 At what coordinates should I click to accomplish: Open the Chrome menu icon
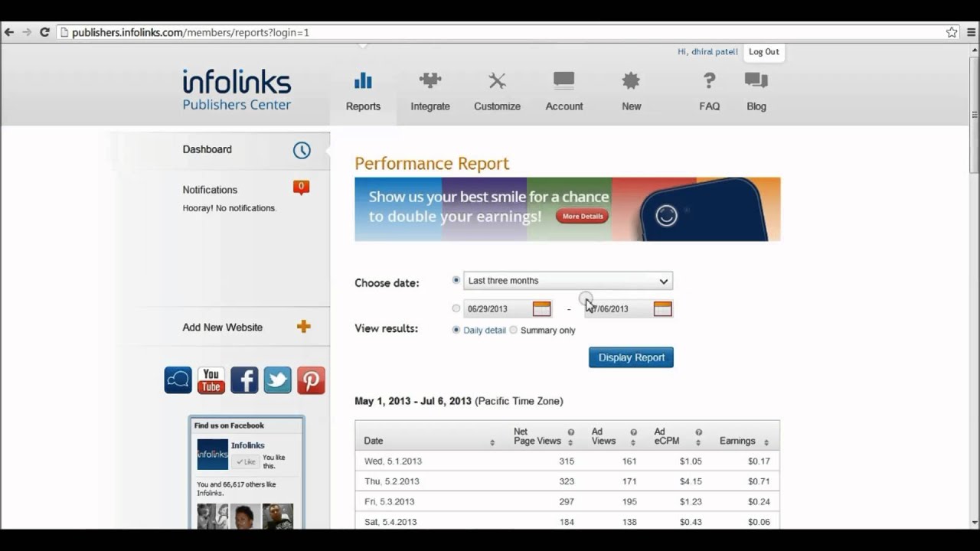coord(972,32)
